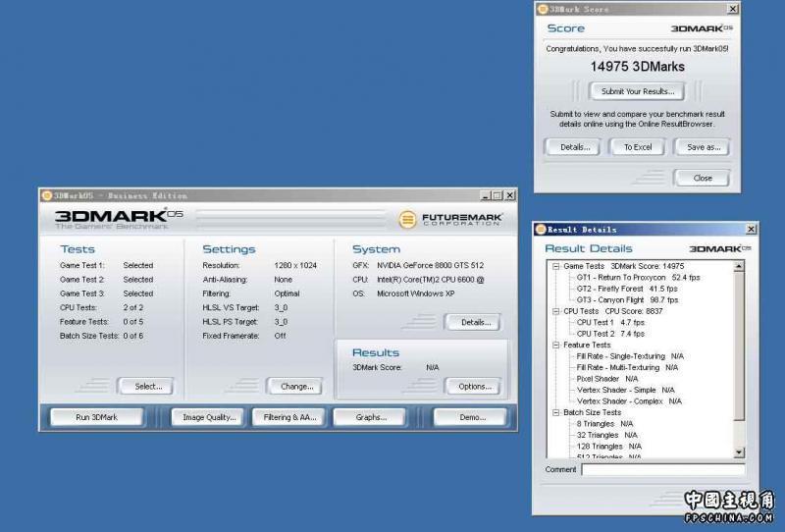Minimize the 3DMark05 Business Edition window
This screenshot has height=532, width=785.
point(485,195)
